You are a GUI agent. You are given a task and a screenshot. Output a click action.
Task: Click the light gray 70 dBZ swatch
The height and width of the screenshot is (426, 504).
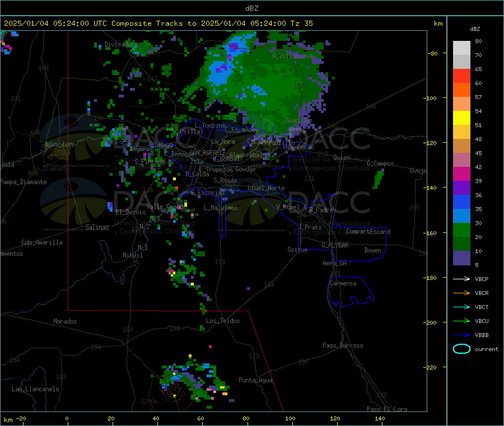coord(461,62)
